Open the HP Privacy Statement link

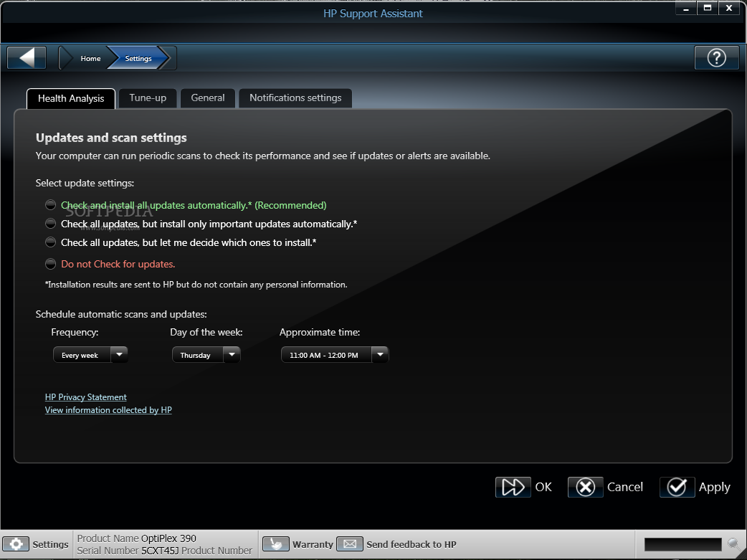[x=86, y=397]
